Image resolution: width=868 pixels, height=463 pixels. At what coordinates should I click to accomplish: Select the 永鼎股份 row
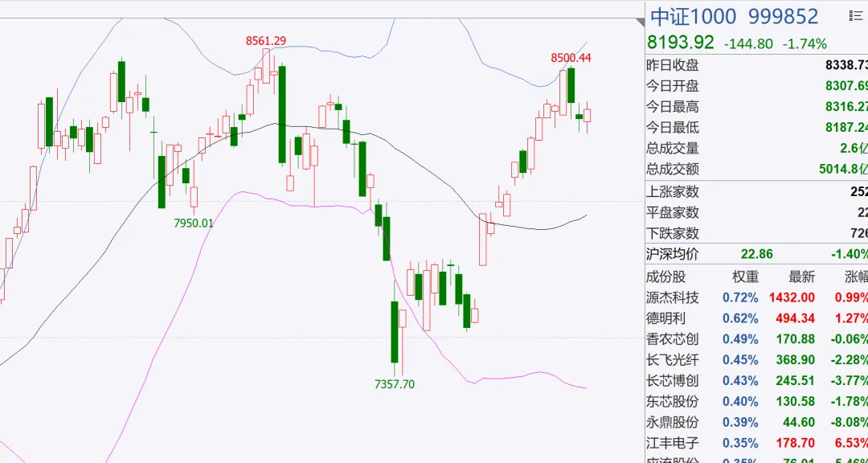(x=757, y=422)
